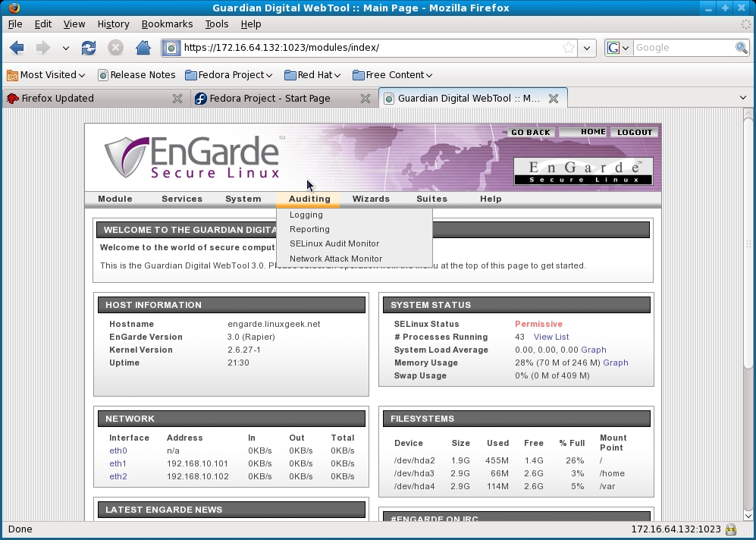The height and width of the screenshot is (540, 756).
Task: Click the Firefox throbber activity icon
Action: click(745, 24)
